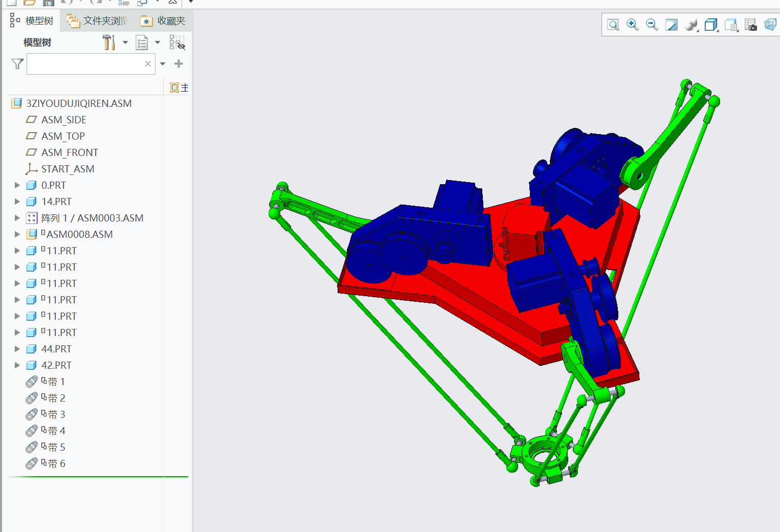Viewport: 780px width, 532px height.
Task: Toggle the model tree filter funnel
Action: click(17, 64)
